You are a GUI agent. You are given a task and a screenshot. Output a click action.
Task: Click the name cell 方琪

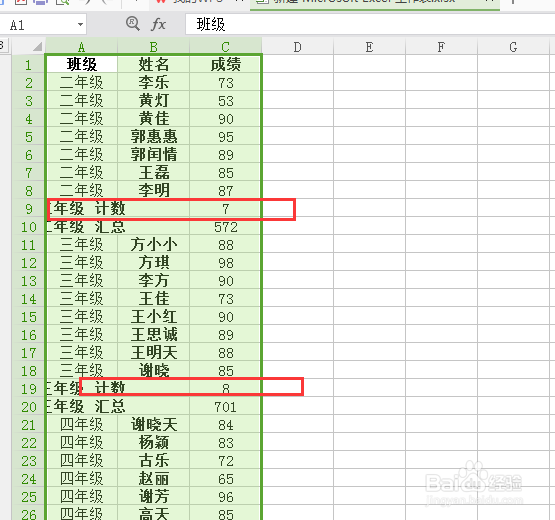[153, 263]
